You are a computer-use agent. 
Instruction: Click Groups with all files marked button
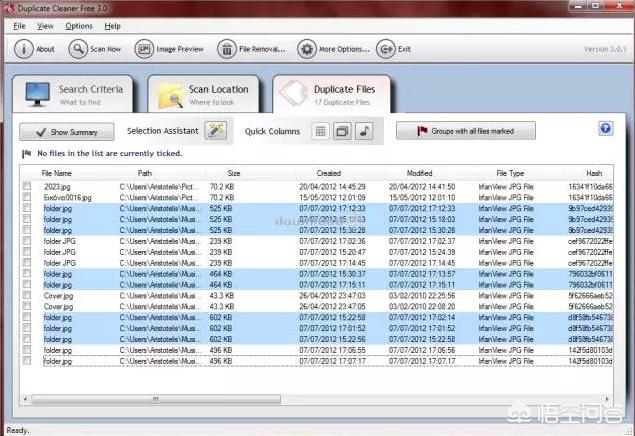pos(466,131)
